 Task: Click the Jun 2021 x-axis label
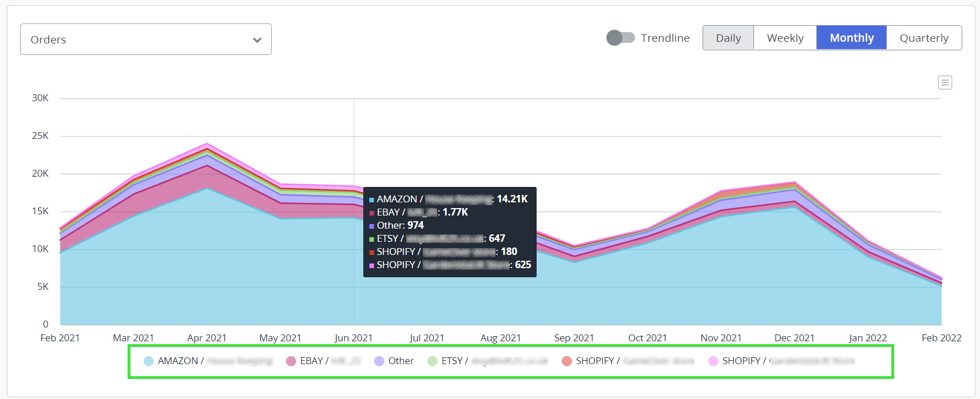point(354,338)
